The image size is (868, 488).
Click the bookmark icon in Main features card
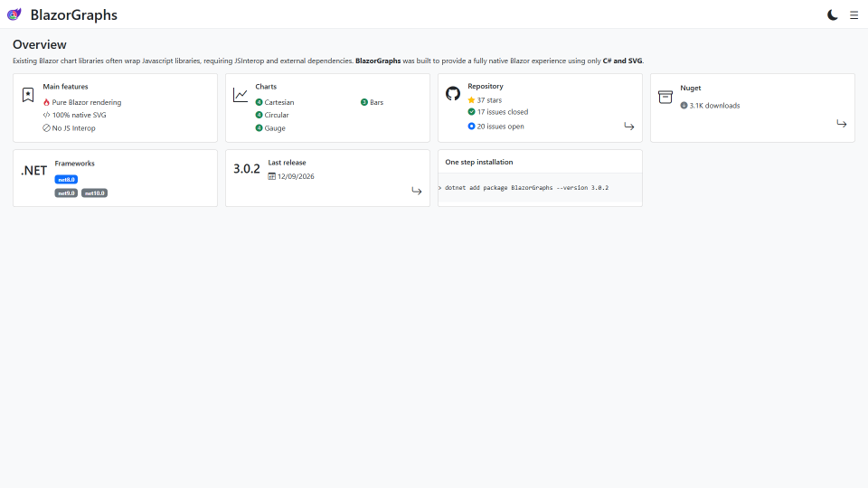pos(28,95)
